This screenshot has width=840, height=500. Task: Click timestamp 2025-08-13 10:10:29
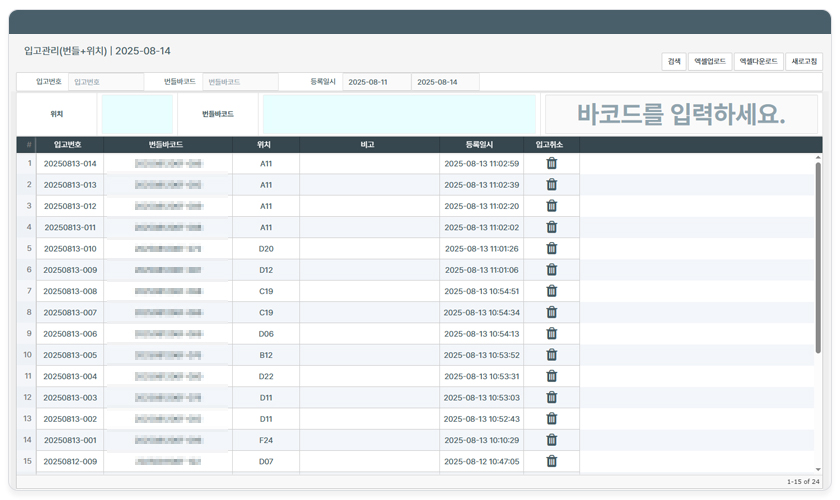[x=482, y=440]
